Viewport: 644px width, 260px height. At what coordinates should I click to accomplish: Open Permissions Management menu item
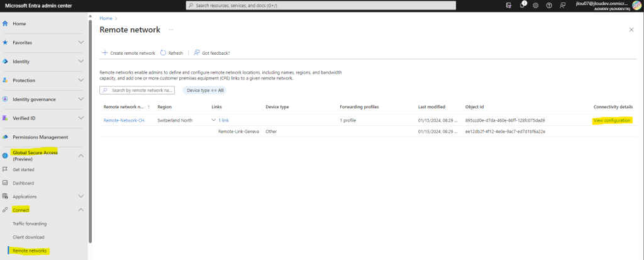(x=40, y=137)
